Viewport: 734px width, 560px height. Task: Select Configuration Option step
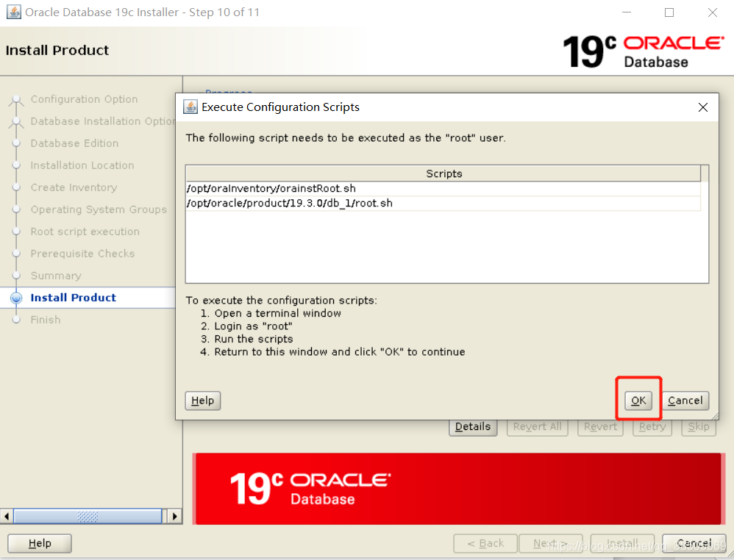pos(85,99)
